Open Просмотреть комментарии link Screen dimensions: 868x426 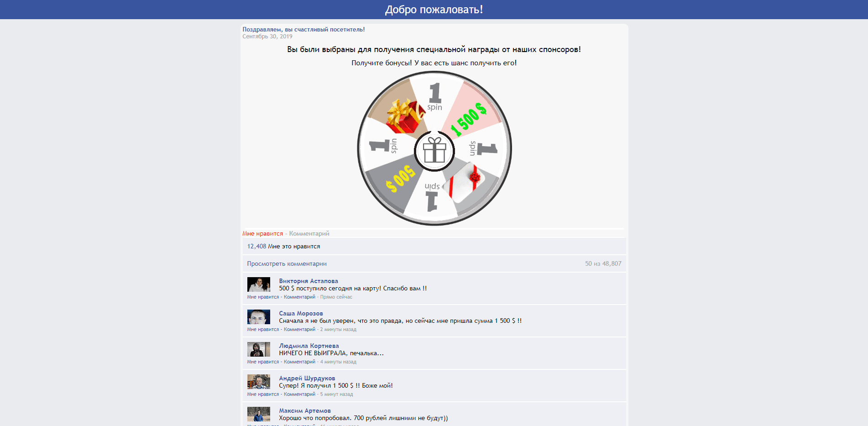(x=287, y=263)
